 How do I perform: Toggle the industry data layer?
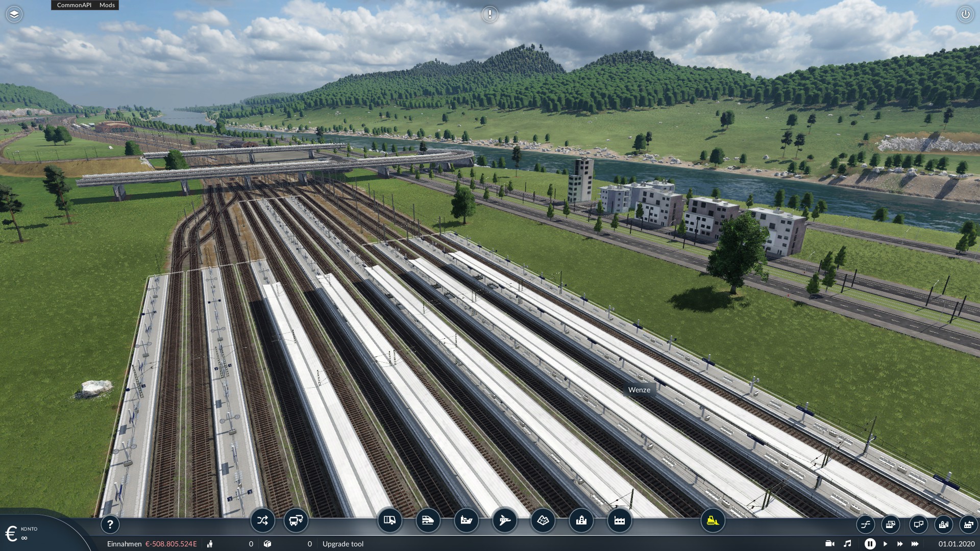pyautogui.click(x=968, y=524)
